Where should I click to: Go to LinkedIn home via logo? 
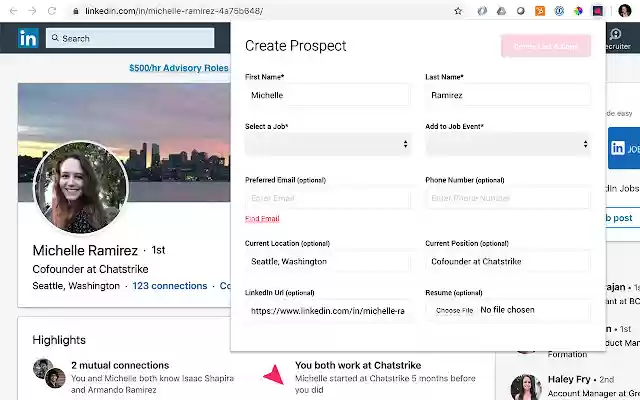(28, 38)
